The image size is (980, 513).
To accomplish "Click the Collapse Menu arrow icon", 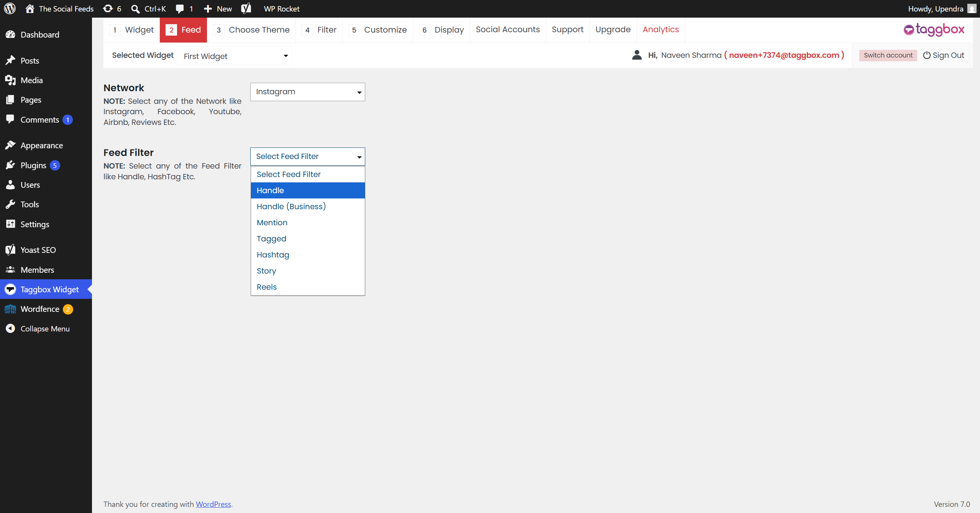I will [x=10, y=329].
